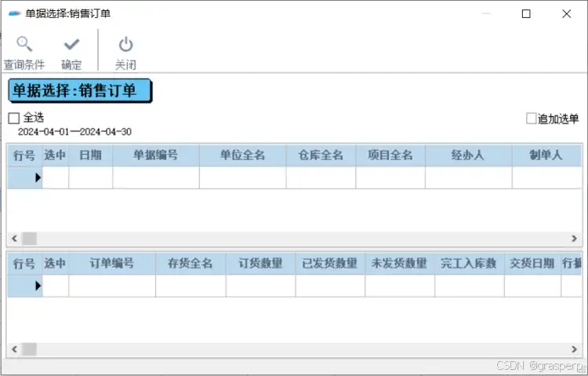Sort upper table by 日期 column
The height and width of the screenshot is (376, 588).
point(90,155)
